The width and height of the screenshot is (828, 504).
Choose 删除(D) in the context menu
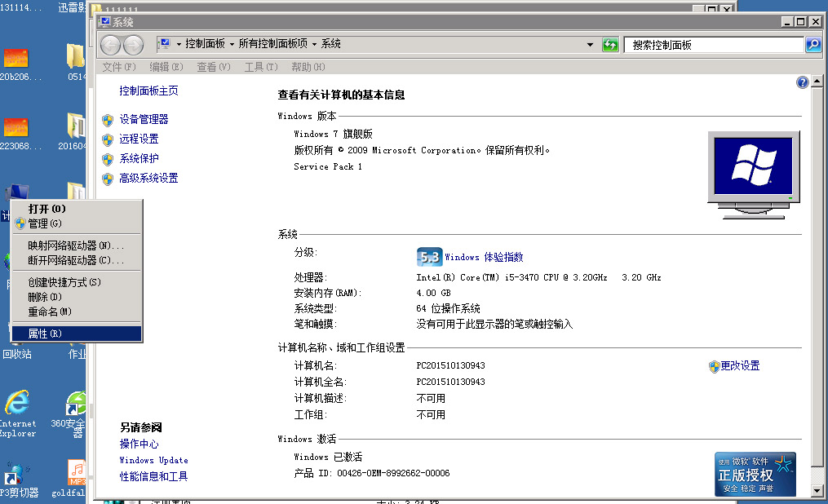[77, 297]
